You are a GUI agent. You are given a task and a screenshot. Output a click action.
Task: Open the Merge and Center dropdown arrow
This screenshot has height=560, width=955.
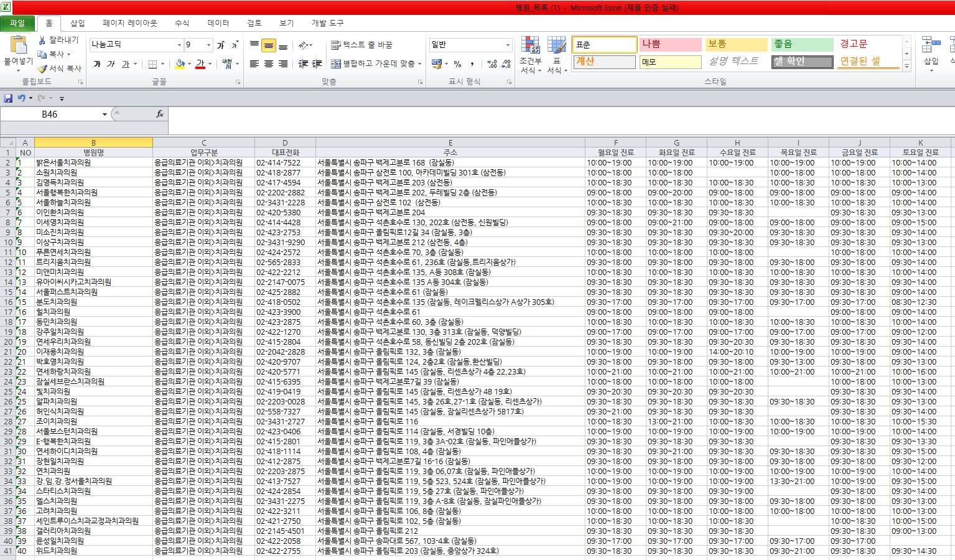(420, 63)
